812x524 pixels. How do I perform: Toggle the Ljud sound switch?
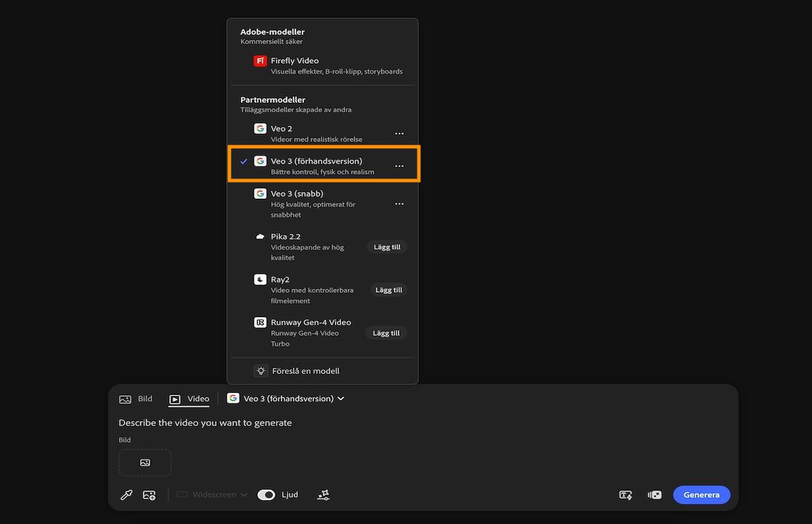[266, 495]
